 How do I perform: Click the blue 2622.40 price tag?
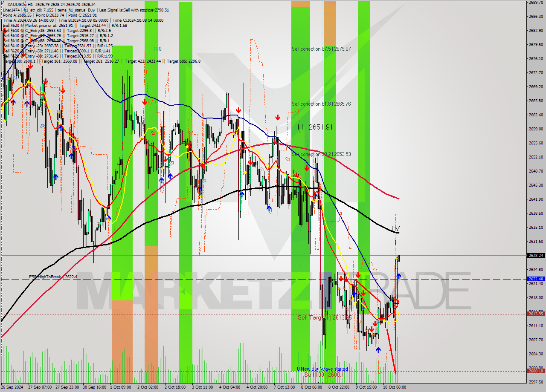pyautogui.click(x=536, y=279)
